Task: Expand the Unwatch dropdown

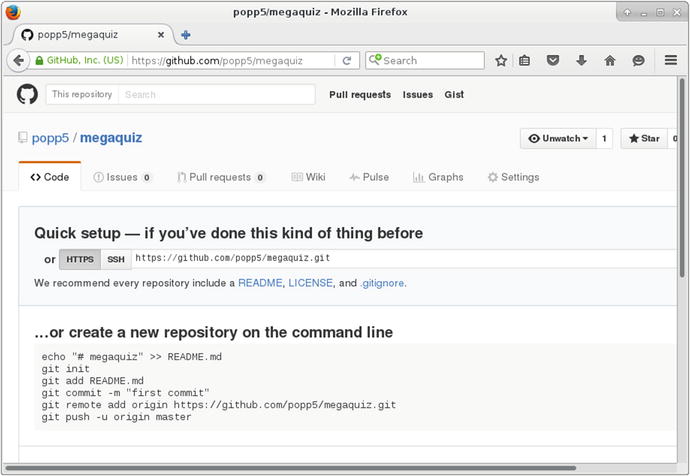Action: [x=558, y=139]
